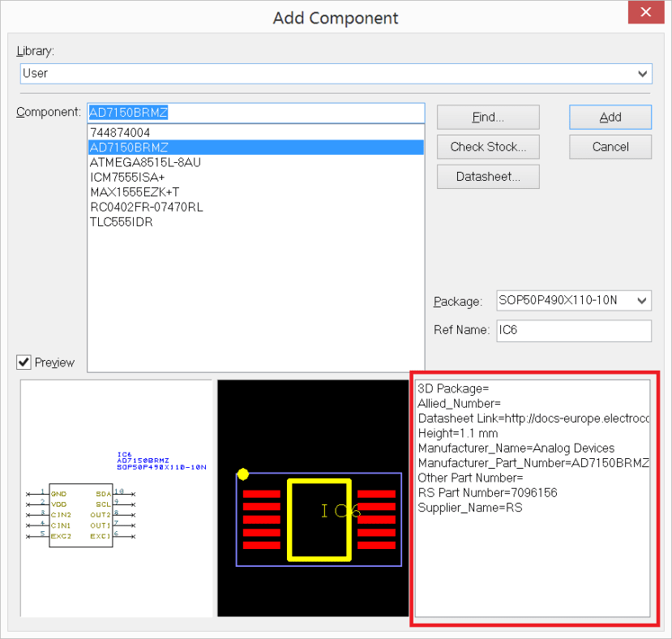Click the Allied_Number= property line
672x639 pixels.
tap(459, 404)
